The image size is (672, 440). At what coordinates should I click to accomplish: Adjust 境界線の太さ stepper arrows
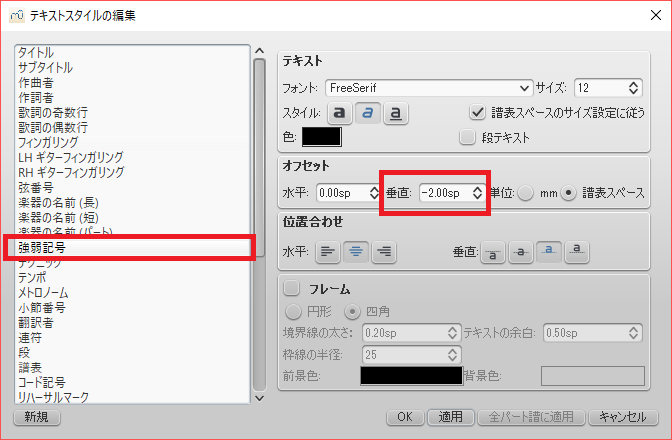(x=452, y=333)
